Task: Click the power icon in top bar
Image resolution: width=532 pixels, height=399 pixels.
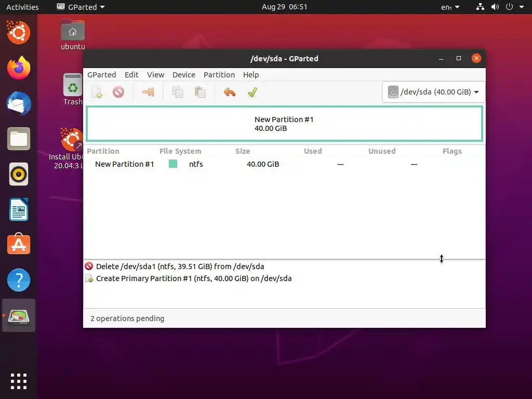Action: (509, 7)
